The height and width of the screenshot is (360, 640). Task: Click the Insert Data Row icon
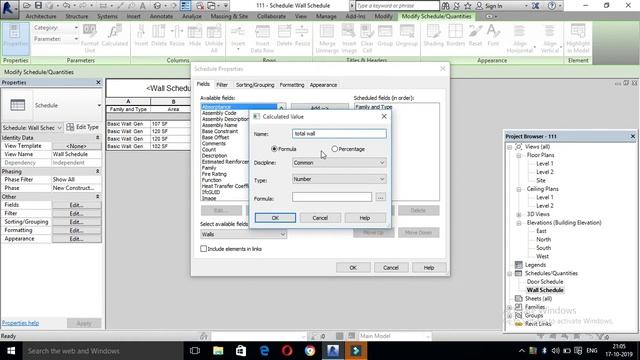point(262,38)
